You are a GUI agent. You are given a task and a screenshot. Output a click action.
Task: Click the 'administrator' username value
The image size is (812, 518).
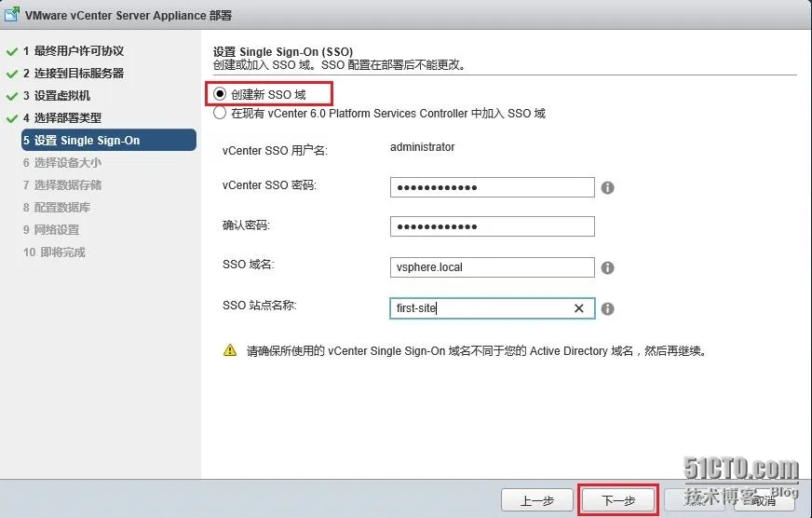coord(422,147)
